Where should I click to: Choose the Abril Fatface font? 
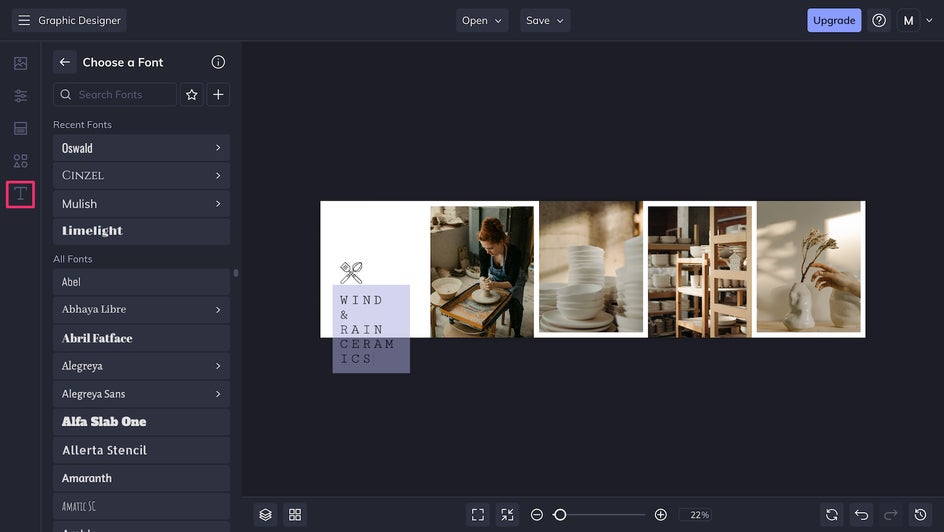tap(141, 338)
